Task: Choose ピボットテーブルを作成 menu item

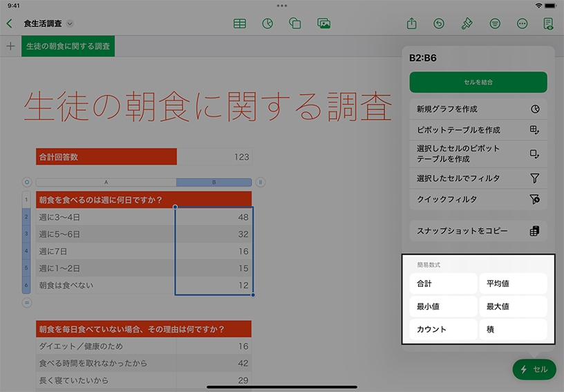Action: pos(478,130)
